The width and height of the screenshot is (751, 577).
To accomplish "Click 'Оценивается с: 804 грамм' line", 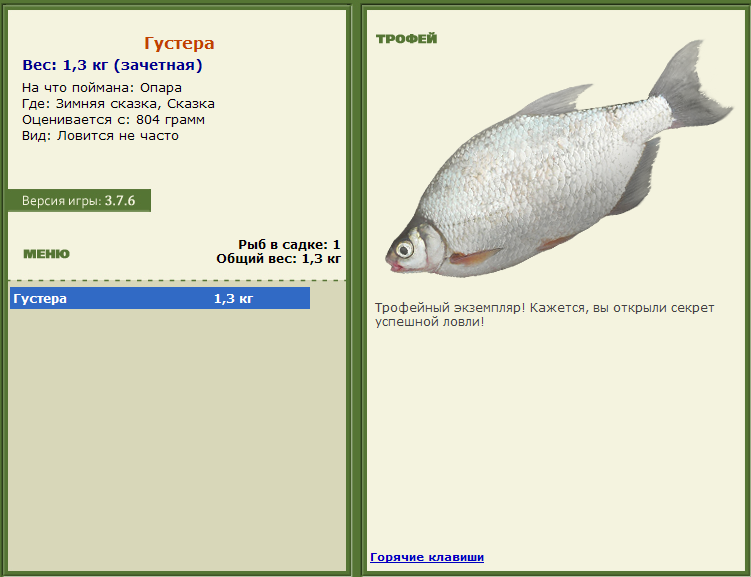I will 114,119.
